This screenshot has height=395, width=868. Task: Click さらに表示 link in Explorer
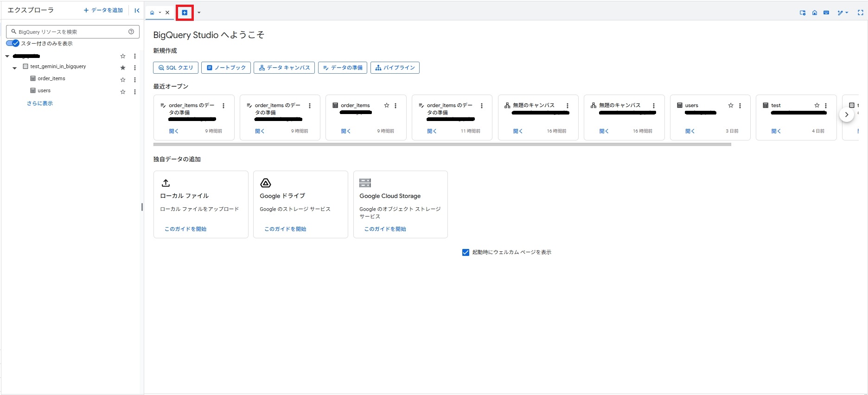click(40, 103)
